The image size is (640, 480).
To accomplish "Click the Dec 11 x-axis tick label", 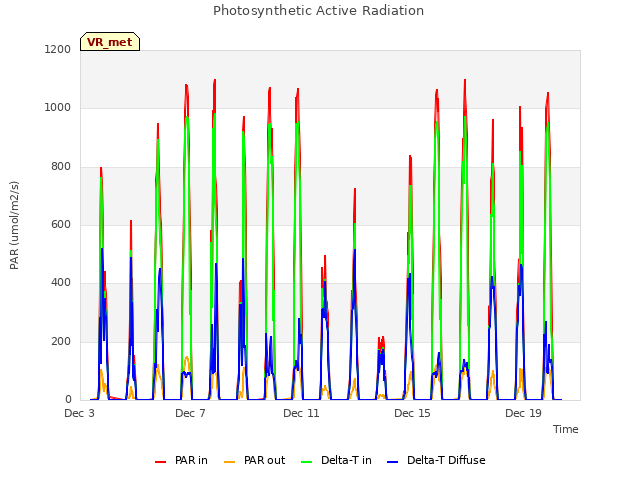I will (x=301, y=413).
